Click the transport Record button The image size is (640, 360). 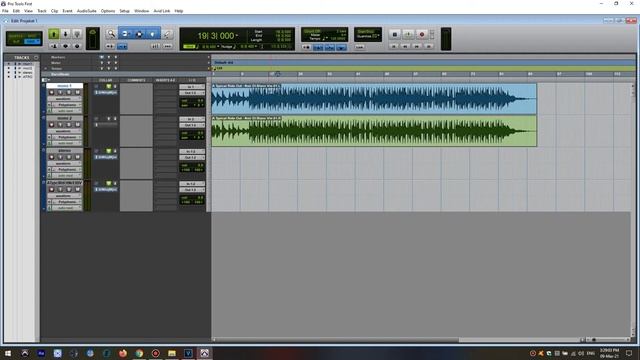click(422, 35)
